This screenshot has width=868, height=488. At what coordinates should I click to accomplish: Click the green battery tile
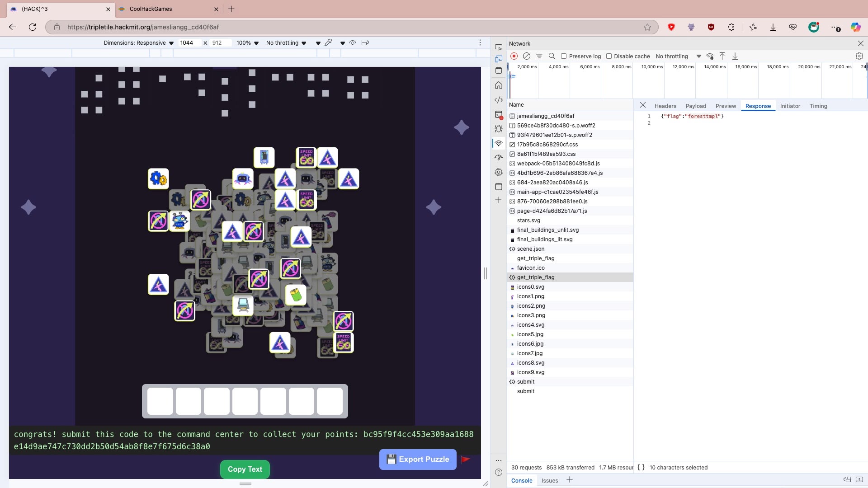pos(296,295)
